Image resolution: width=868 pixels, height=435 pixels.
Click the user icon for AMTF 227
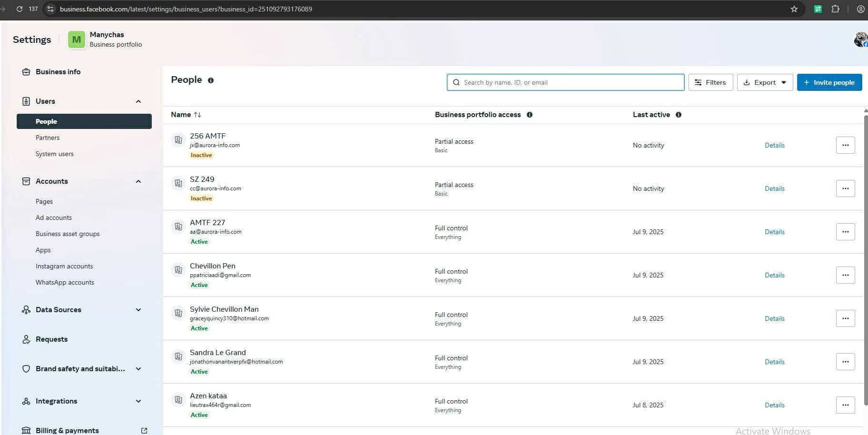(x=178, y=227)
